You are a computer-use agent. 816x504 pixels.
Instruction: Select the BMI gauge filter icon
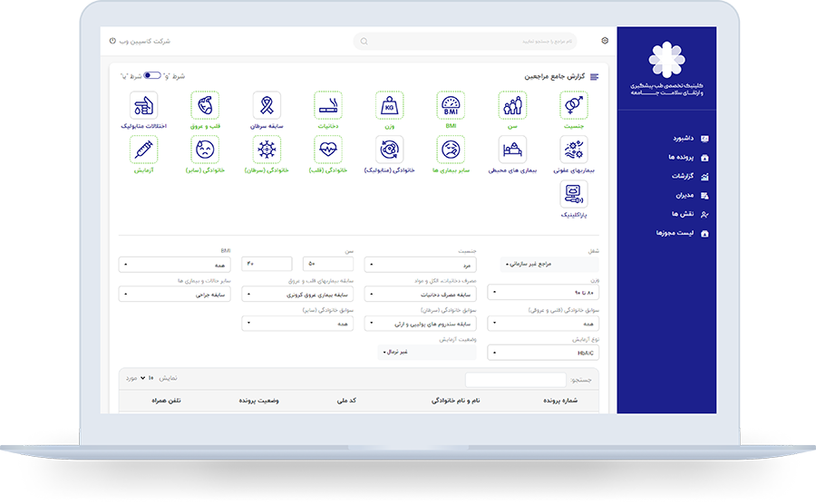pos(451,105)
